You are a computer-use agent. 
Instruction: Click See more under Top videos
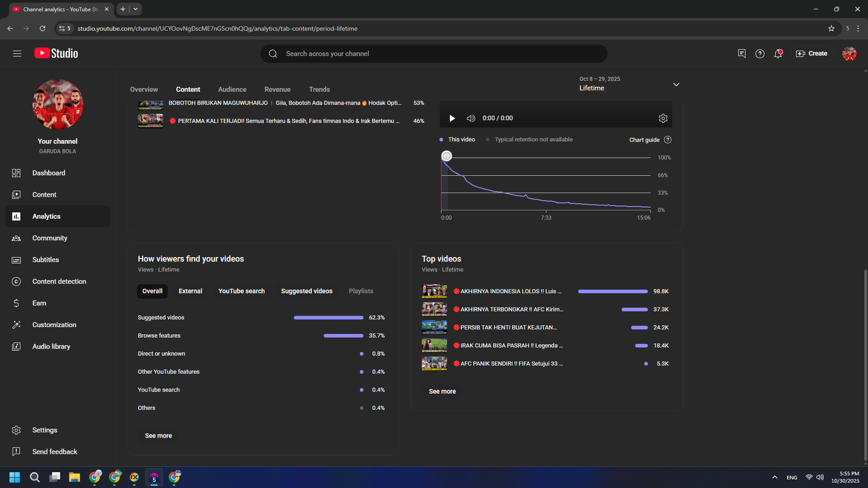point(442,391)
